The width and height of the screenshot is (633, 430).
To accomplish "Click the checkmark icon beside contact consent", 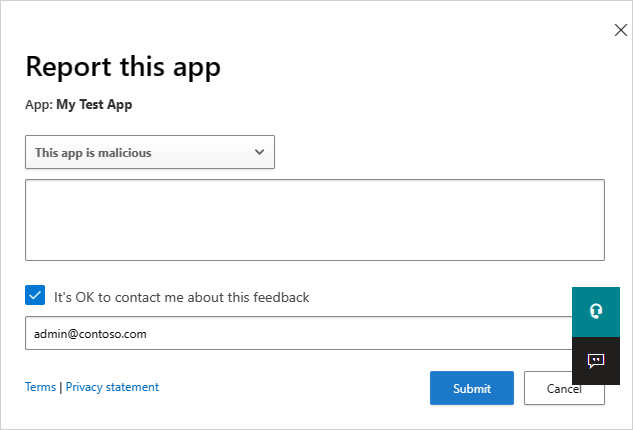I will pyautogui.click(x=35, y=296).
